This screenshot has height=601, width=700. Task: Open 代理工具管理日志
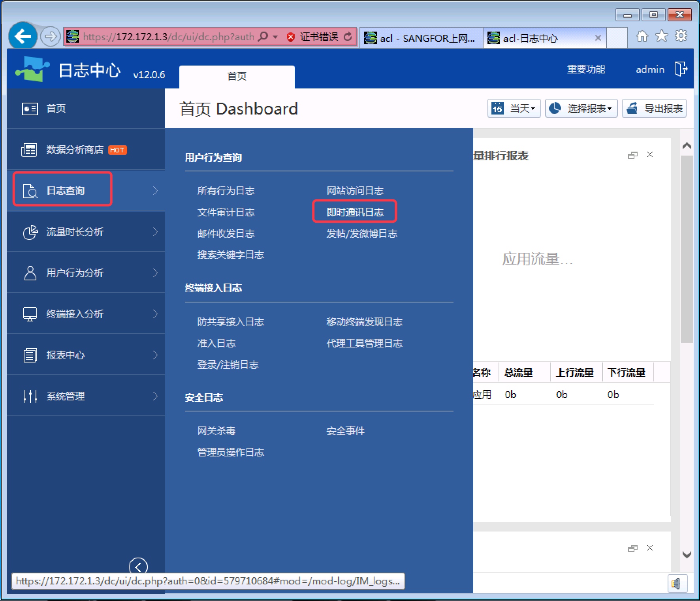click(x=365, y=344)
